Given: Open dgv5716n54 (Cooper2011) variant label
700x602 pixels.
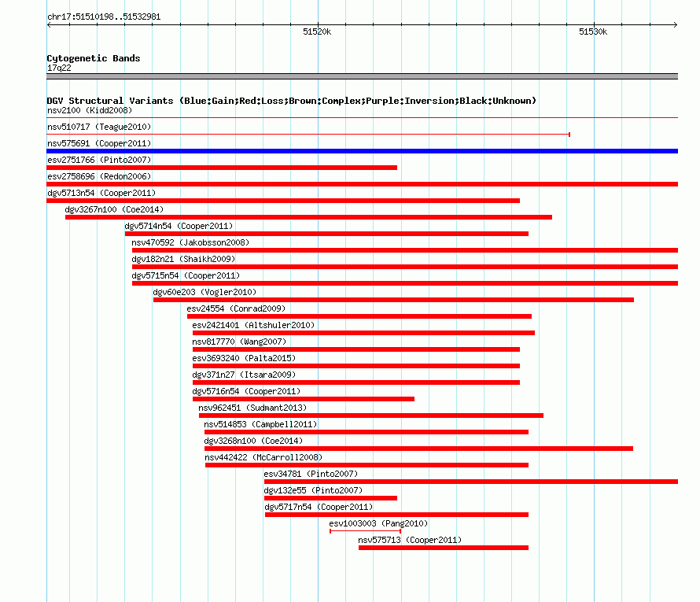Looking at the screenshot, I should click(x=246, y=391).
